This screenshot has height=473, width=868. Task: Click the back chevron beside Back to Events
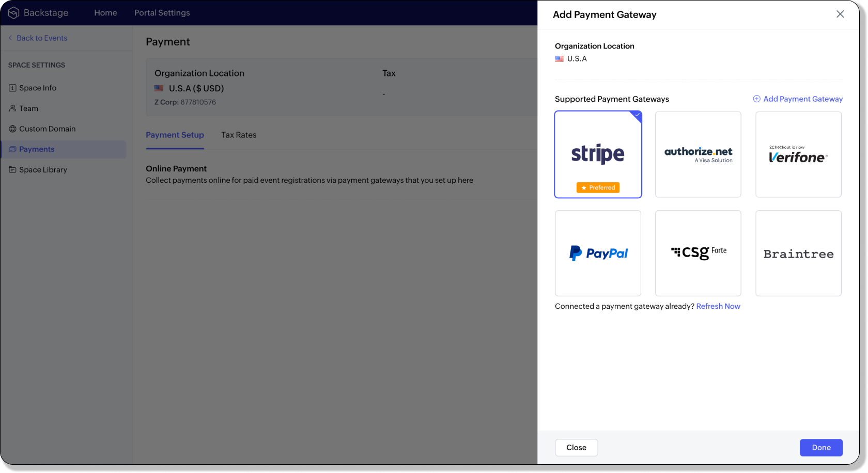click(10, 38)
